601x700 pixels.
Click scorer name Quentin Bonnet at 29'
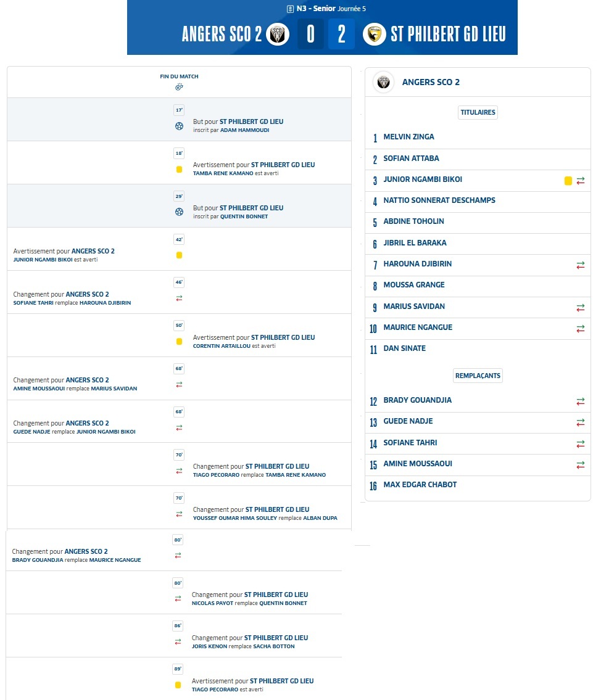coord(244,216)
